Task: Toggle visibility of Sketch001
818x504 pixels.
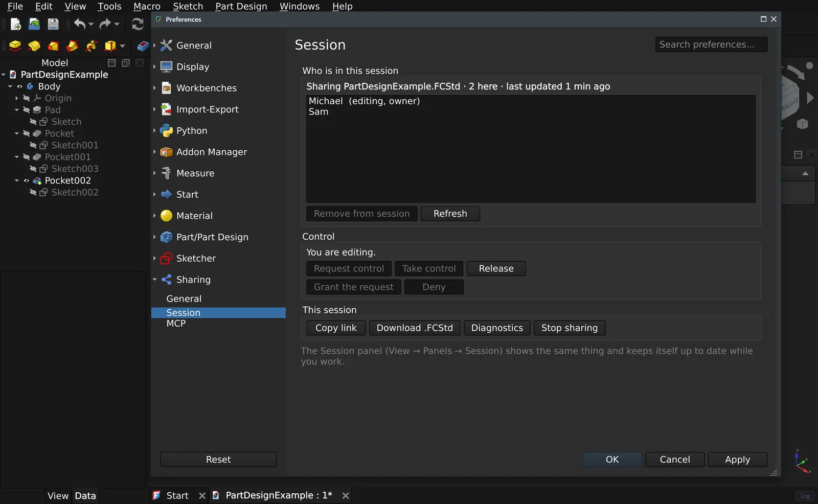Action: click(x=33, y=145)
